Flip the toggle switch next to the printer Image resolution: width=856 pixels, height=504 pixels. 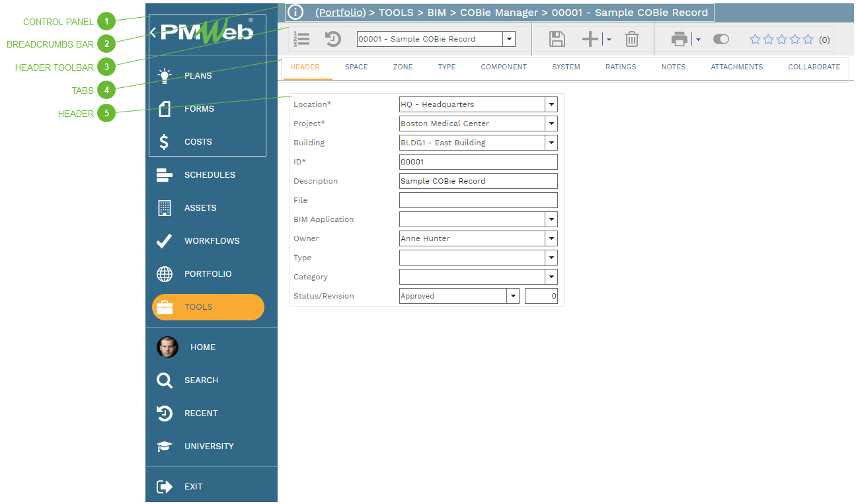[720, 39]
